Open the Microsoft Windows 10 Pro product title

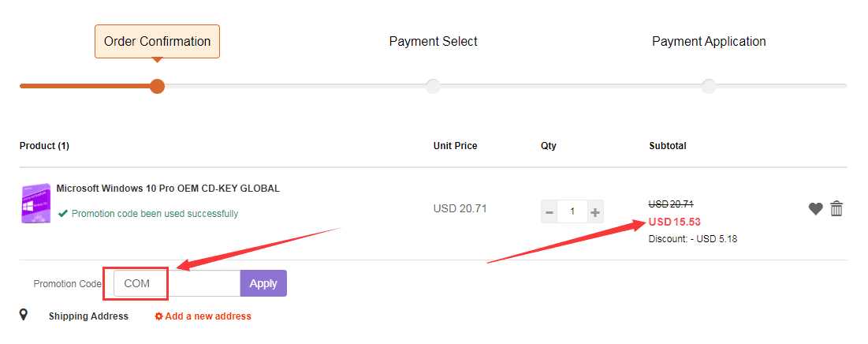168,189
